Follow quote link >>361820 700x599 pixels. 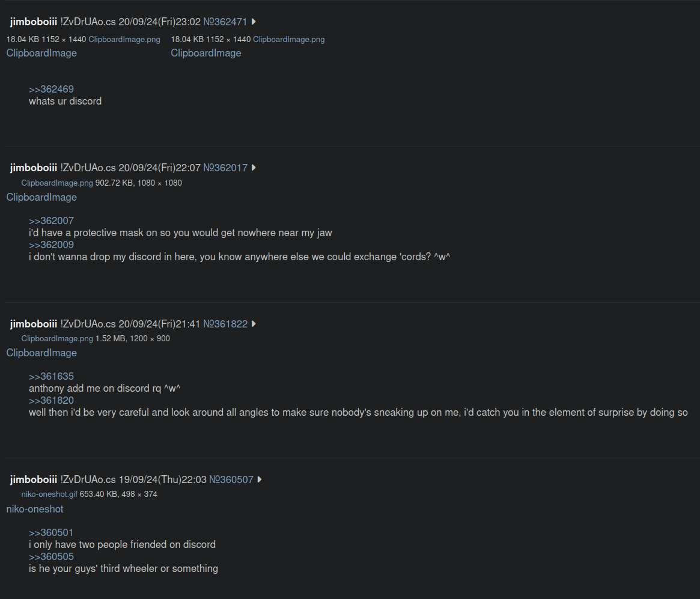coord(51,400)
